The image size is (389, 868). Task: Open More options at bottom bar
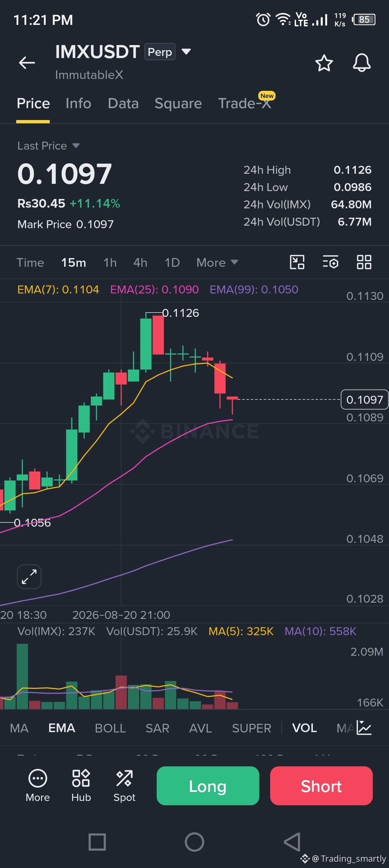[x=38, y=785]
